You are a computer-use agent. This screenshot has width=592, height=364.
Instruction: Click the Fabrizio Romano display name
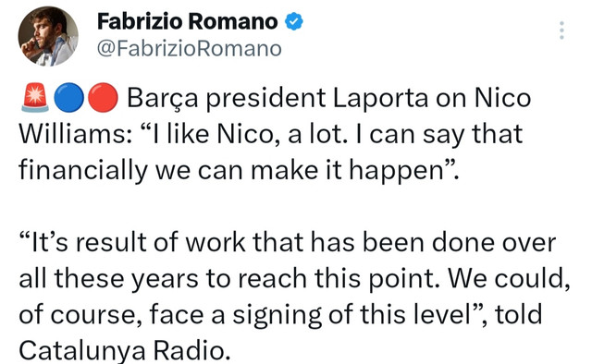pyautogui.click(x=187, y=21)
